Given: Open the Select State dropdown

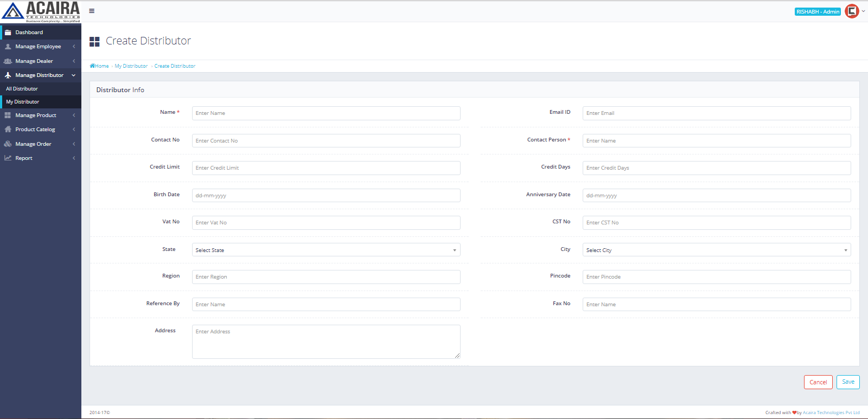Looking at the screenshot, I should click(x=325, y=250).
